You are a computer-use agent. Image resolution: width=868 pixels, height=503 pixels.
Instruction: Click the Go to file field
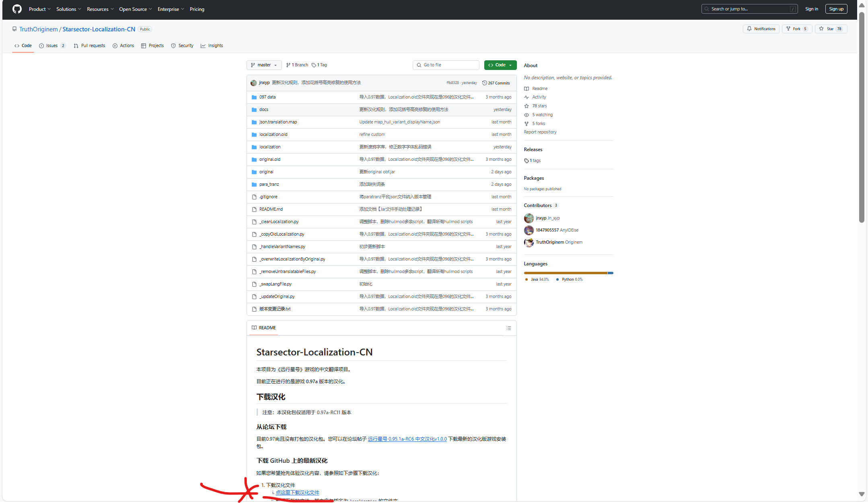[446, 65]
